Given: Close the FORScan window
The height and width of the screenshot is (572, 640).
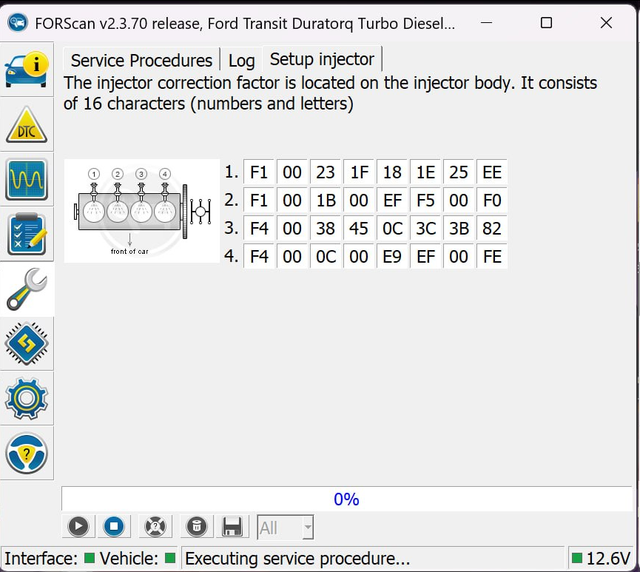Looking at the screenshot, I should pyautogui.click(x=606, y=23).
